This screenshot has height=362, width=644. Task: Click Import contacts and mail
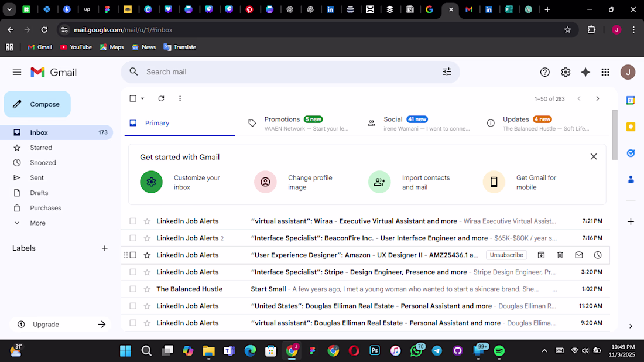coord(410,182)
